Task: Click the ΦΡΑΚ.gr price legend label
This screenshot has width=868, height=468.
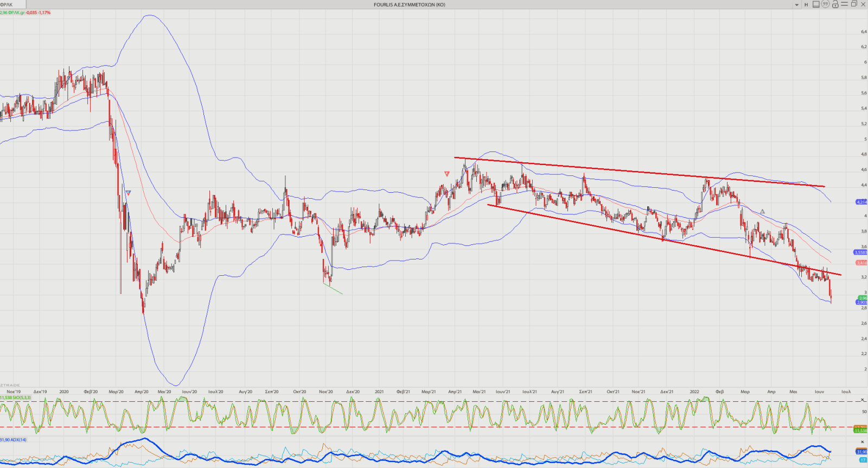Action: (25, 12)
